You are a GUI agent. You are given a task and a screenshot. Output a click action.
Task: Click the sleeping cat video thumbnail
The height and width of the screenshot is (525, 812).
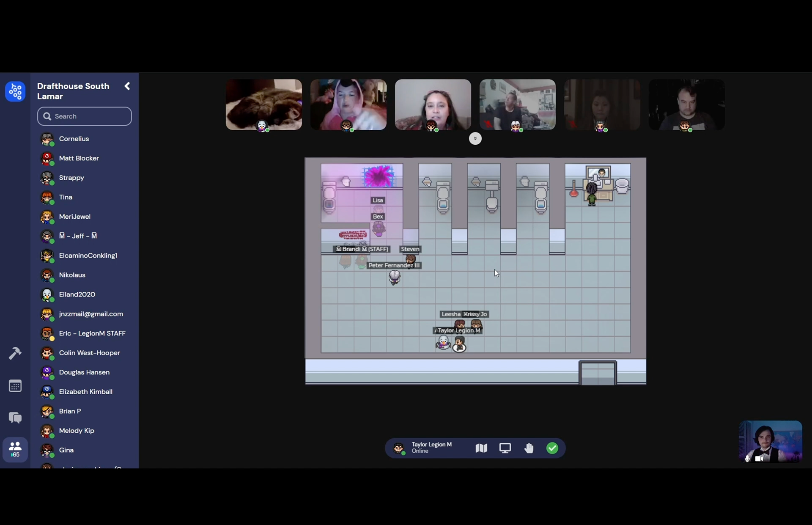263,104
